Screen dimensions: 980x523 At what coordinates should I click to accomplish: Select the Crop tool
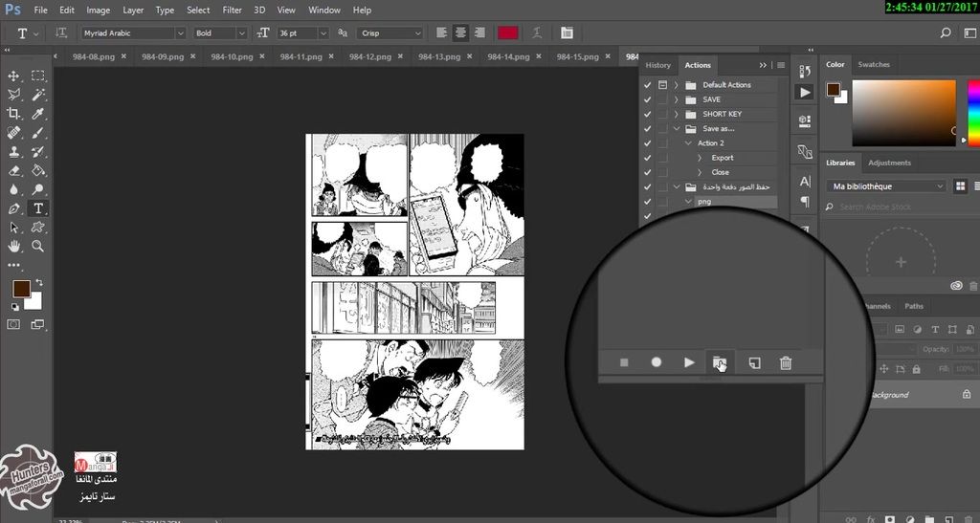coord(13,114)
